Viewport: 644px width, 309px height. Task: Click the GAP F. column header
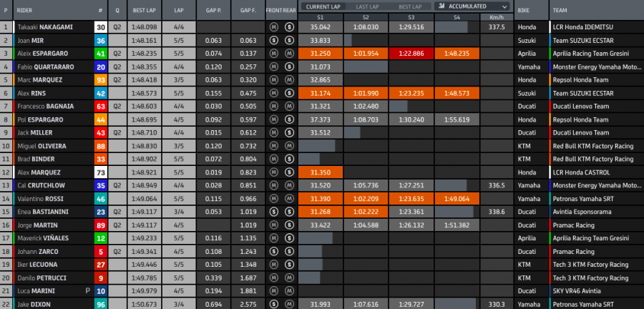(x=248, y=11)
